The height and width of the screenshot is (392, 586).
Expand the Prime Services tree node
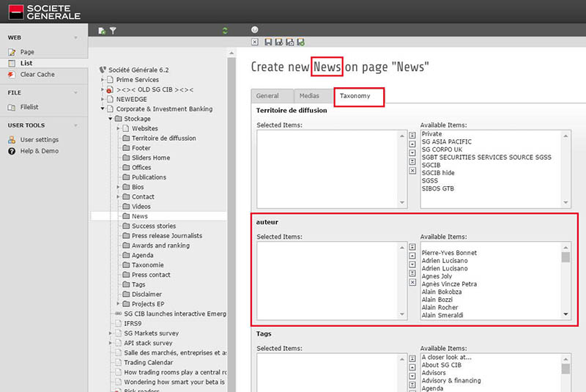point(103,80)
